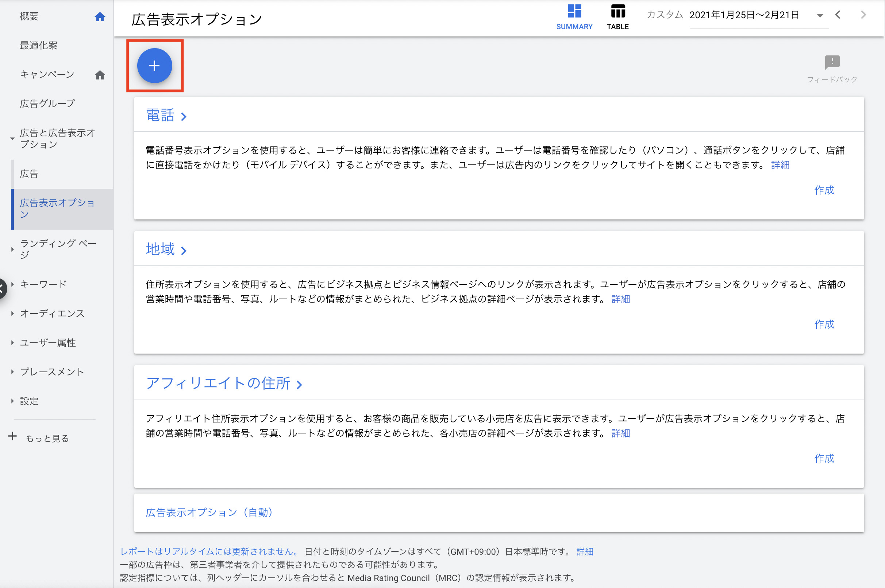Click the blue plus add extension button
The image size is (885, 588).
(154, 66)
